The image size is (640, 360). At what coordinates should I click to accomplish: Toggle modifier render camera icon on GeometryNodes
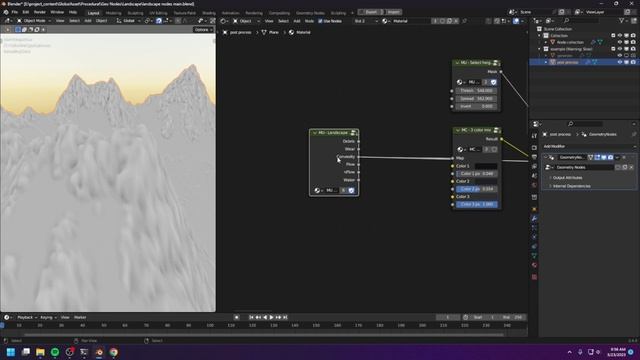point(610,157)
